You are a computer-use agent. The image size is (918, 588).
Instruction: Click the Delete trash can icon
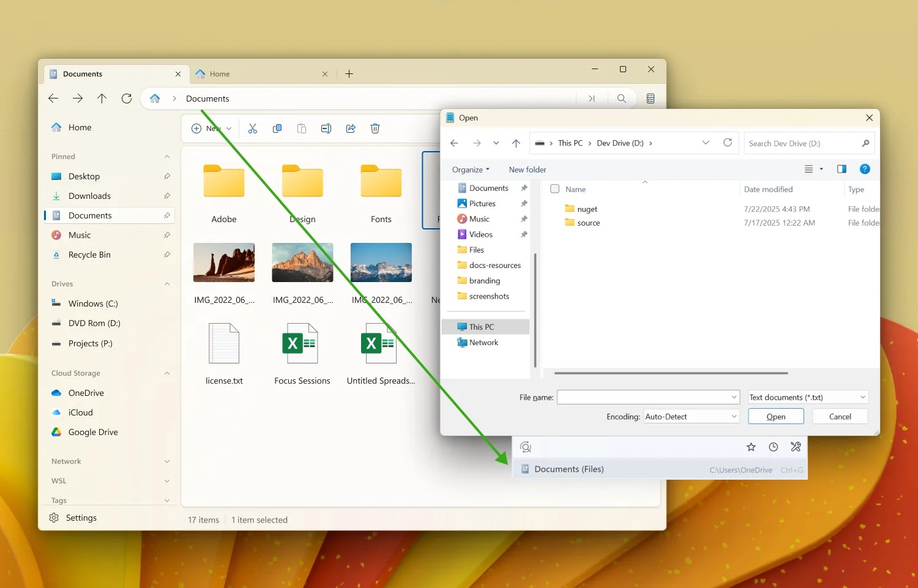(375, 128)
